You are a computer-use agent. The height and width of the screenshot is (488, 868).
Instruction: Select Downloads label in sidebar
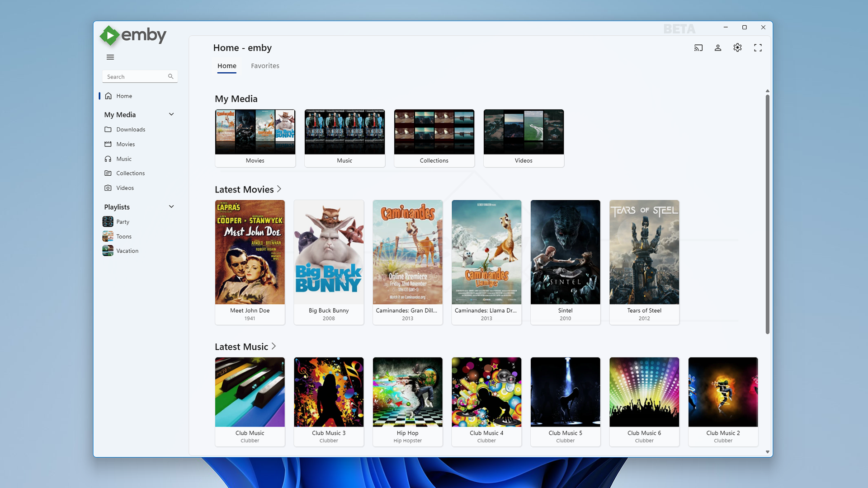pyautogui.click(x=131, y=129)
